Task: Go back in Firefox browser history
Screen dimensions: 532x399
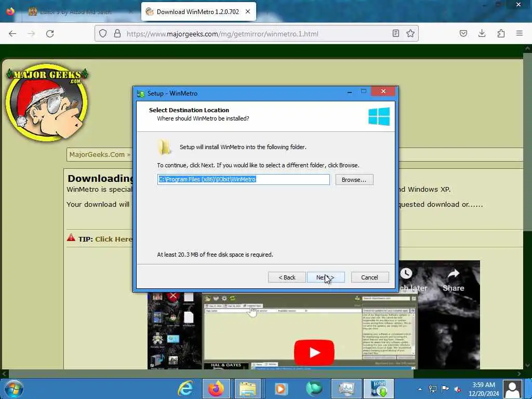Action: [12, 34]
